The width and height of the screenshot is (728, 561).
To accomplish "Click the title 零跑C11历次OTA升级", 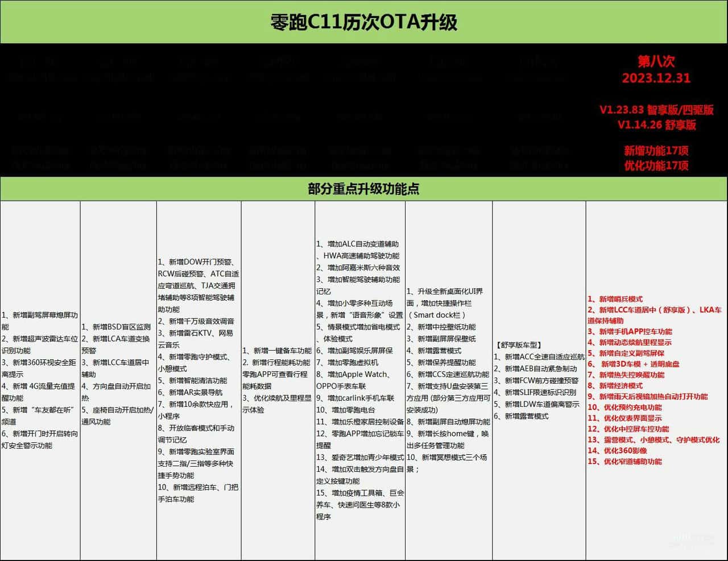I will (364, 22).
